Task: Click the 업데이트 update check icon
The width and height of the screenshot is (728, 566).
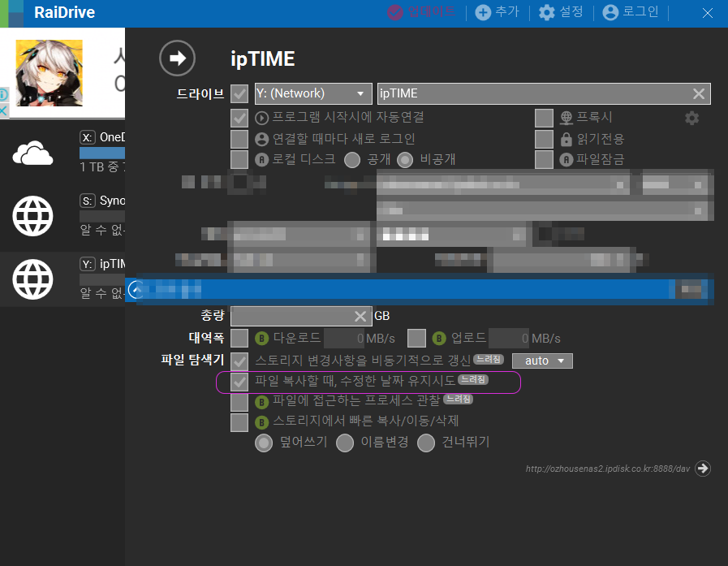Action: [x=395, y=12]
